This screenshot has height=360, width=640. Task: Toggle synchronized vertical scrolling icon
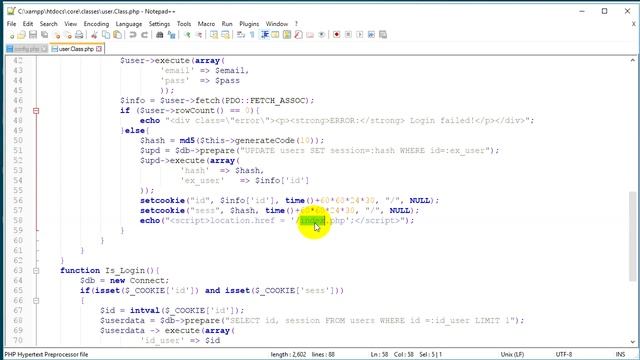[214, 35]
